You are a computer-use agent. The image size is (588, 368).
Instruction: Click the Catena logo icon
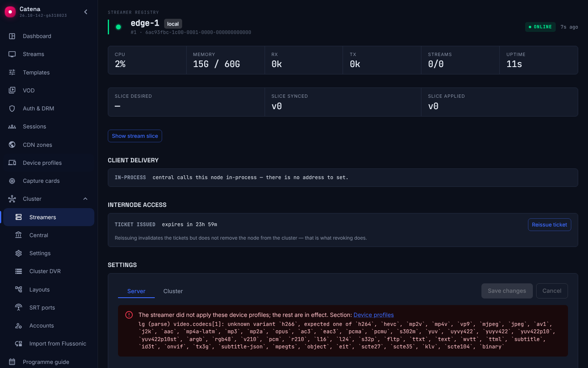coord(10,12)
